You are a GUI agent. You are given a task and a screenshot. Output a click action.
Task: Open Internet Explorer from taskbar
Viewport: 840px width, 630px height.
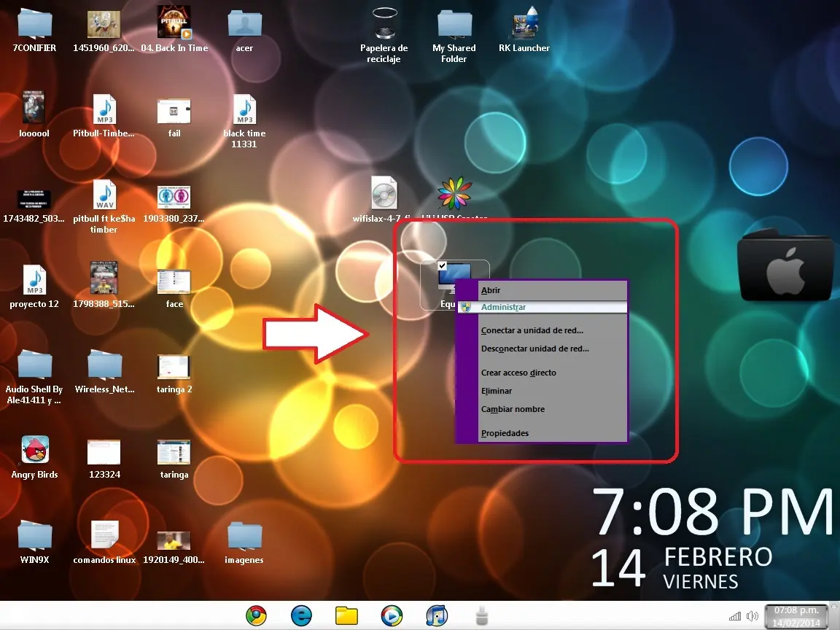point(302,615)
